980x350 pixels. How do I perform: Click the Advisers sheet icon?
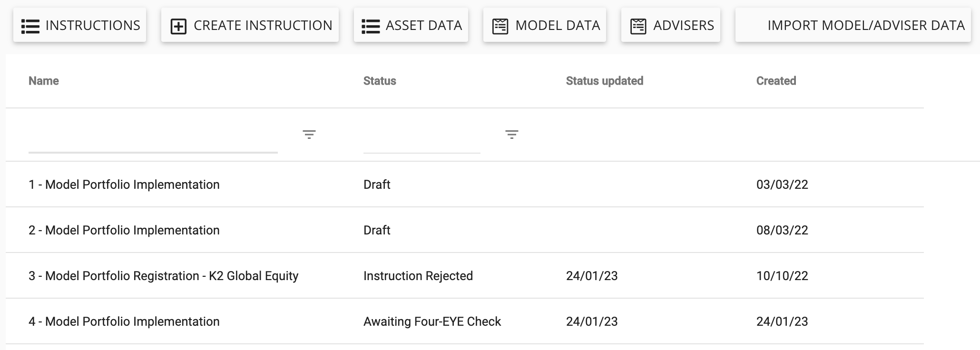[638, 26]
